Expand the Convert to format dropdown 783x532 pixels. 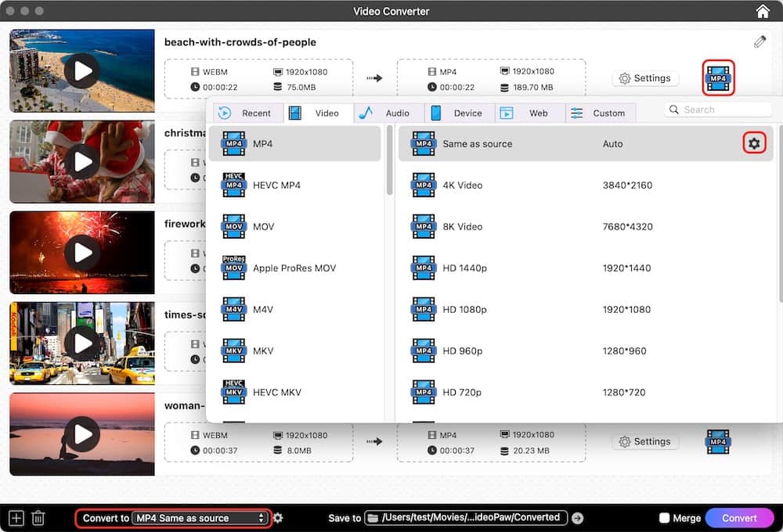click(200, 518)
